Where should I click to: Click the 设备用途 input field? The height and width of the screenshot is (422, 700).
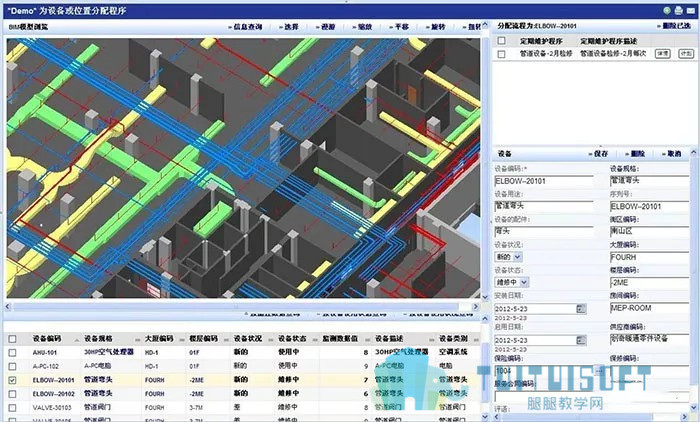coord(544,206)
